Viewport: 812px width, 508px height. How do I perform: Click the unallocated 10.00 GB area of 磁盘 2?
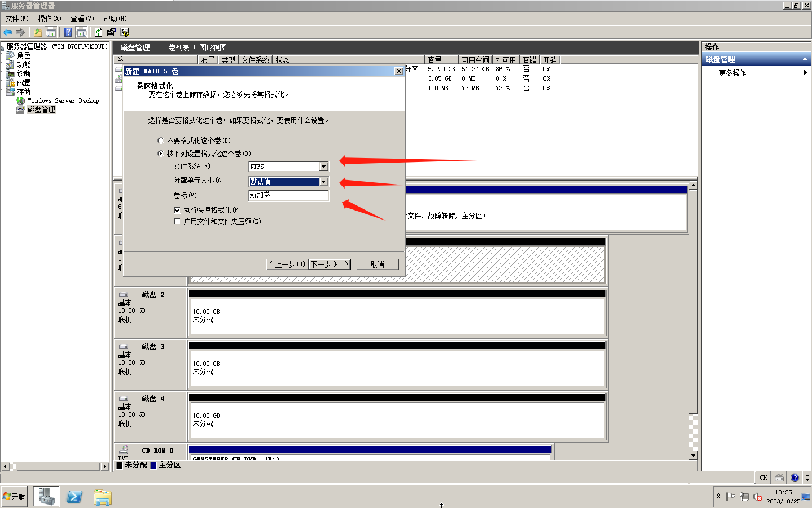coord(397,316)
